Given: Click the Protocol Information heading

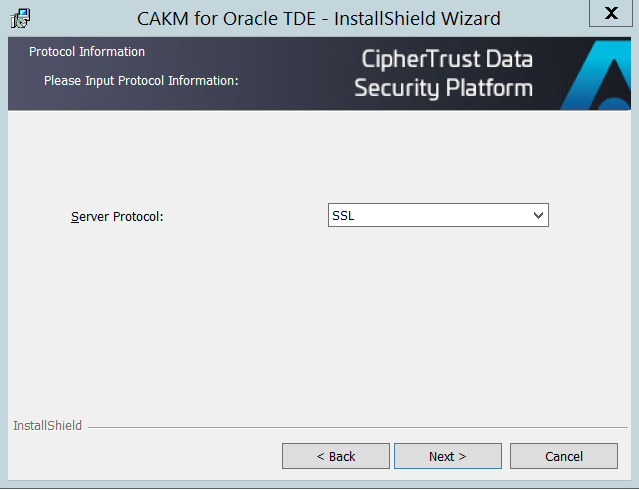Looking at the screenshot, I should [87, 52].
